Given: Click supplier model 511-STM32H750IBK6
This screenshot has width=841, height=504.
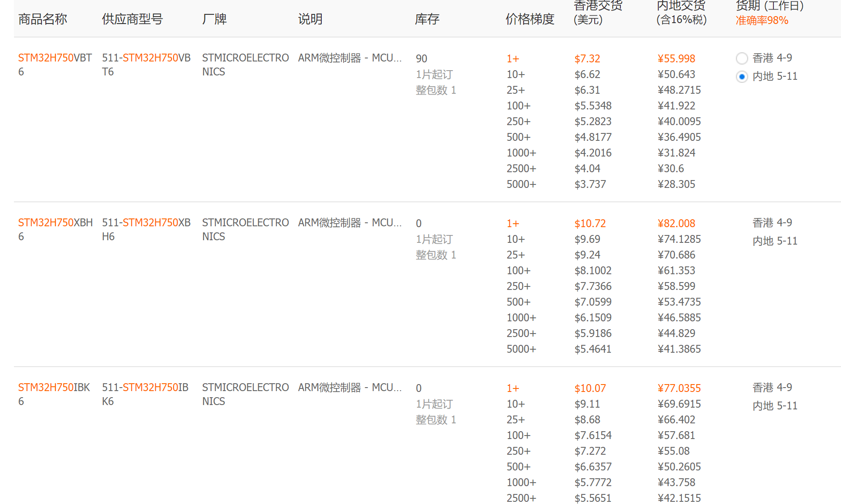Looking at the screenshot, I should (145, 394).
